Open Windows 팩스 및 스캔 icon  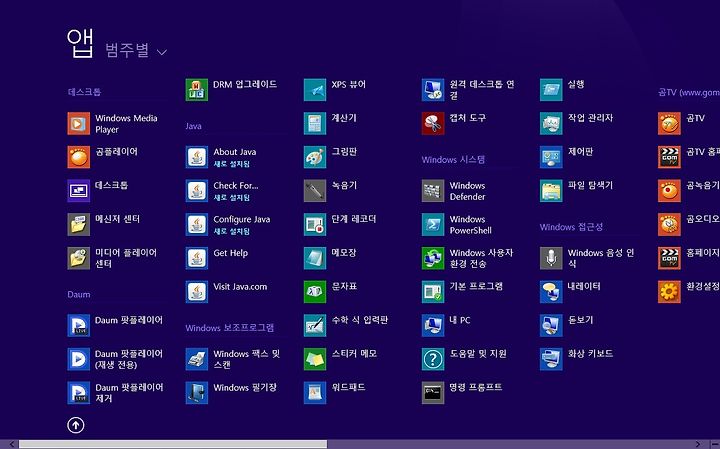[x=197, y=359]
